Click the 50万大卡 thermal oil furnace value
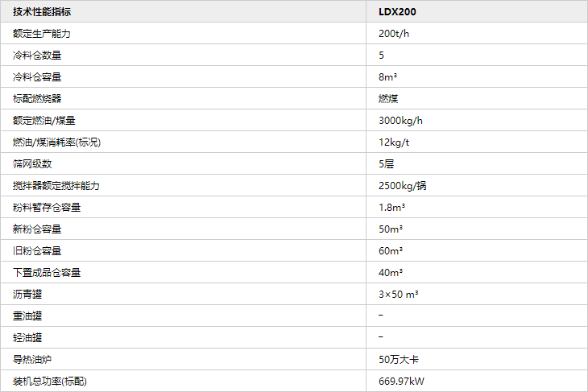 pos(399,359)
